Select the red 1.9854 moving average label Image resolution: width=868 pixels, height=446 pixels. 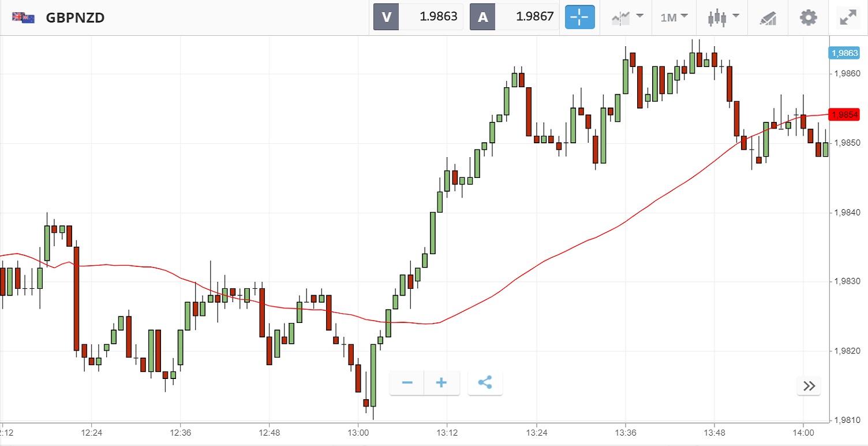click(843, 114)
